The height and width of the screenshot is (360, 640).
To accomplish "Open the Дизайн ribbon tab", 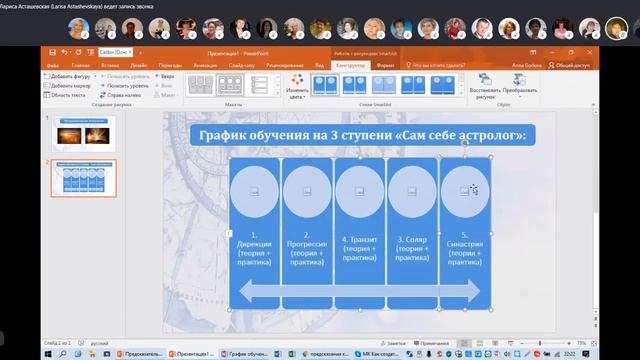I will pos(138,65).
